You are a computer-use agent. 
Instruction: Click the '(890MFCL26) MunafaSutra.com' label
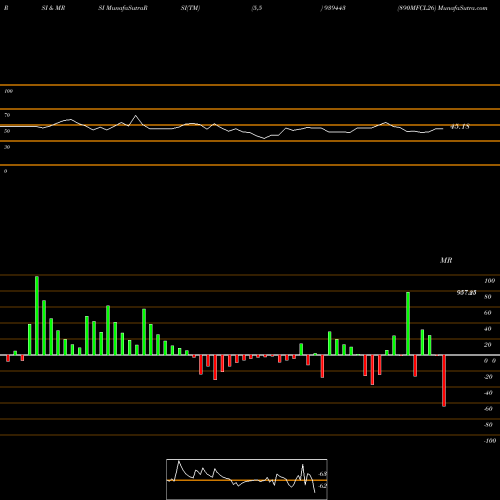[x=442, y=8]
